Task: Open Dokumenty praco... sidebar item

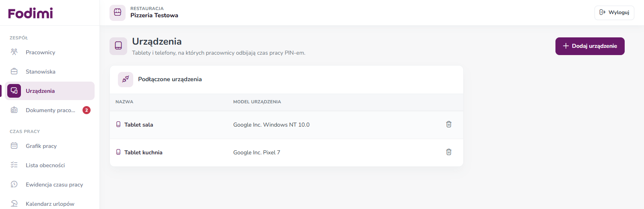Action: pyautogui.click(x=50, y=110)
